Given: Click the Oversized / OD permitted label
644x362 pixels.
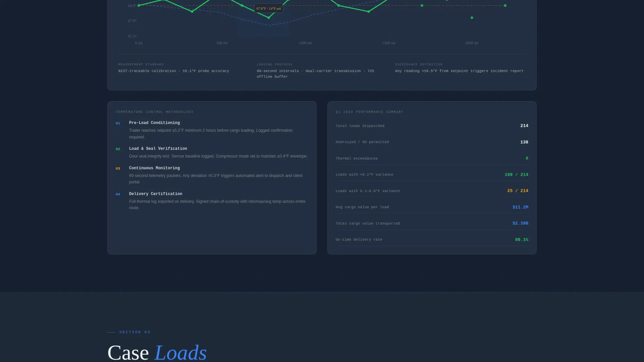Looking at the screenshot, I should [x=362, y=142].
